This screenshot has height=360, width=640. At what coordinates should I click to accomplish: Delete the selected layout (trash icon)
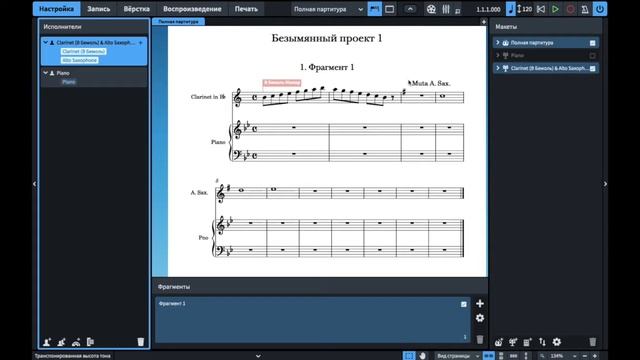[592, 342]
